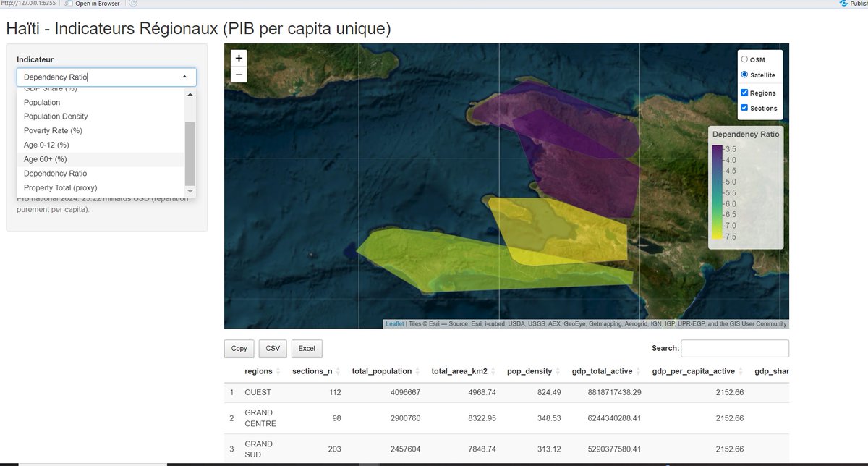Click the refresh icon in the viewer toolbar
The height and width of the screenshot is (466, 868).
click(x=132, y=3)
